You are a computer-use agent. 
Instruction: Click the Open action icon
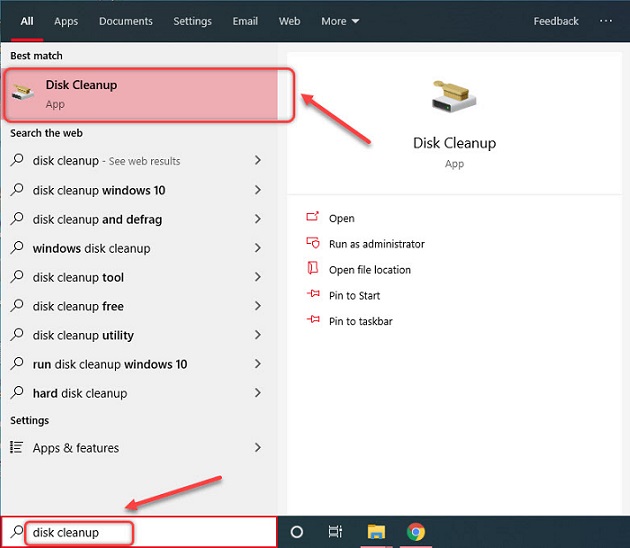pos(313,217)
